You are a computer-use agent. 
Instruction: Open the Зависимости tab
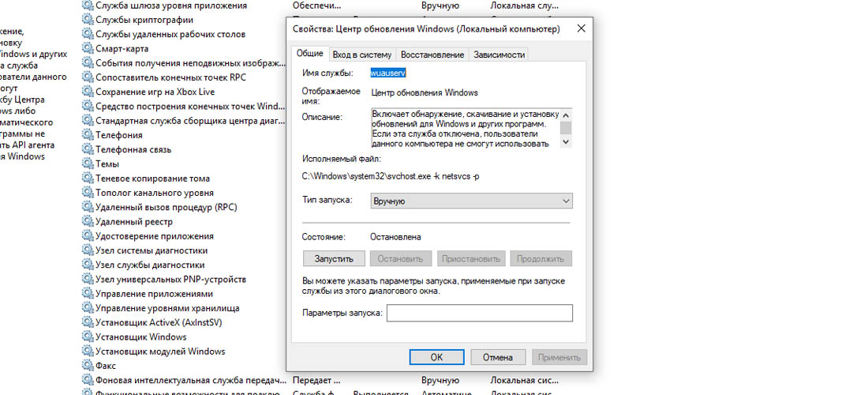point(498,55)
